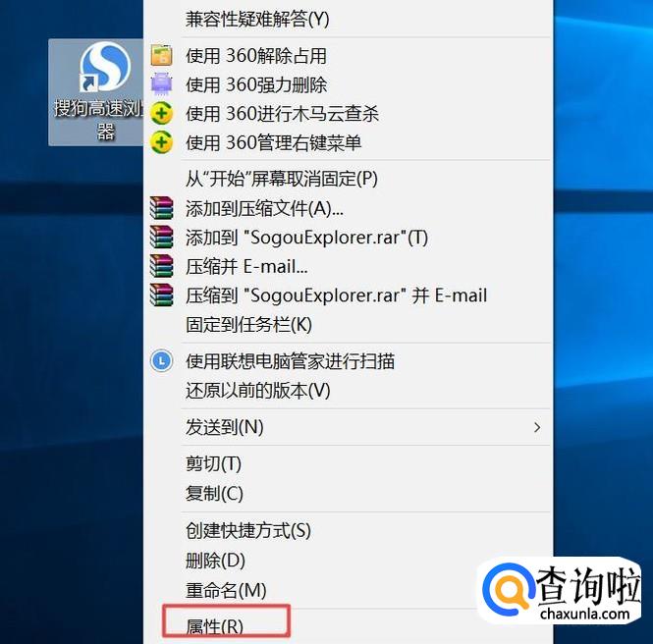The width and height of the screenshot is (653, 644).
Task: Click the purple 360 shredder icon
Action: coord(161,83)
